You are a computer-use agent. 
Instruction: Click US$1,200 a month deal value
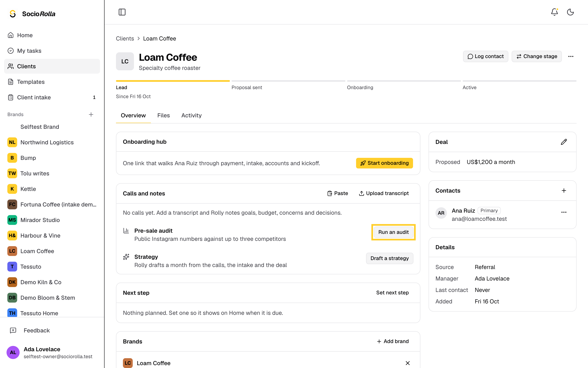pos(491,162)
